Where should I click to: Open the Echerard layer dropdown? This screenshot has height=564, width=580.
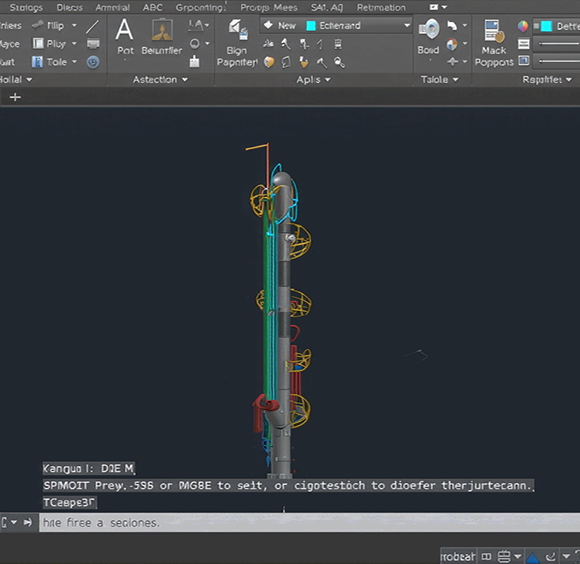pyautogui.click(x=358, y=26)
